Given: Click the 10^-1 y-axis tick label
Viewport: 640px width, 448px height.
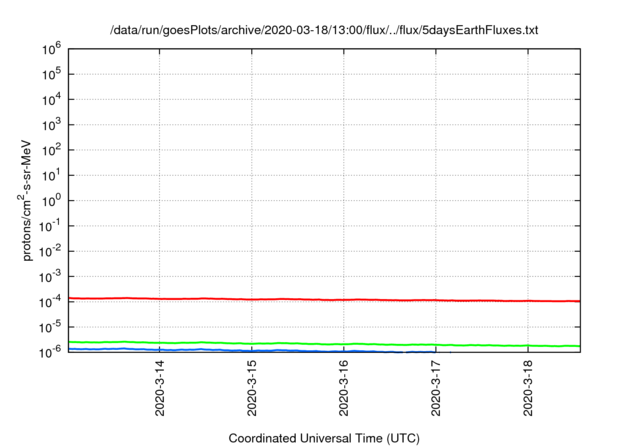Looking at the screenshot, I should pos(50,225).
